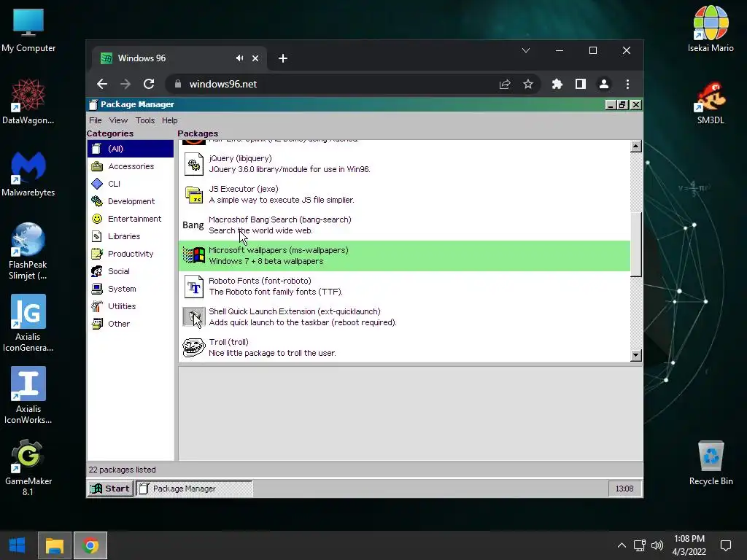Expand the tab search chevron
The height and width of the screenshot is (560, 747).
click(526, 50)
